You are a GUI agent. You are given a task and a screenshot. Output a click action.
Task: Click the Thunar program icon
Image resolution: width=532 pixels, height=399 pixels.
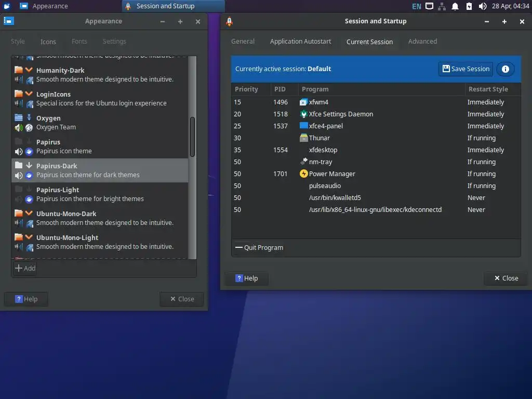tap(303, 138)
